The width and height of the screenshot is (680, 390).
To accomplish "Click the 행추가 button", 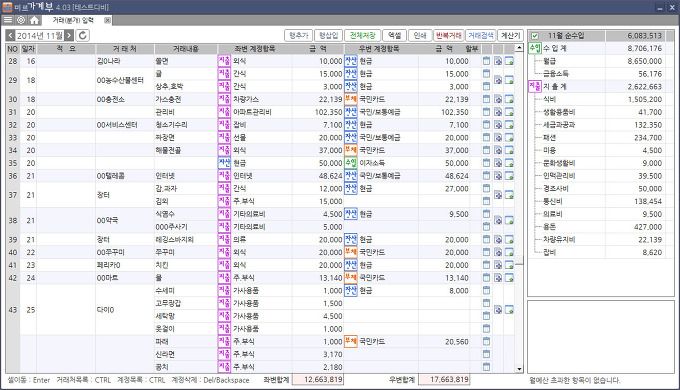I will click(x=299, y=36).
